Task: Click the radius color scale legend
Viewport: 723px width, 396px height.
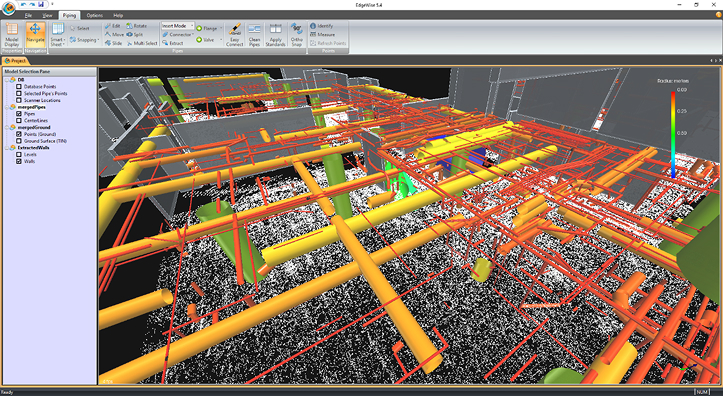Action: click(673, 134)
